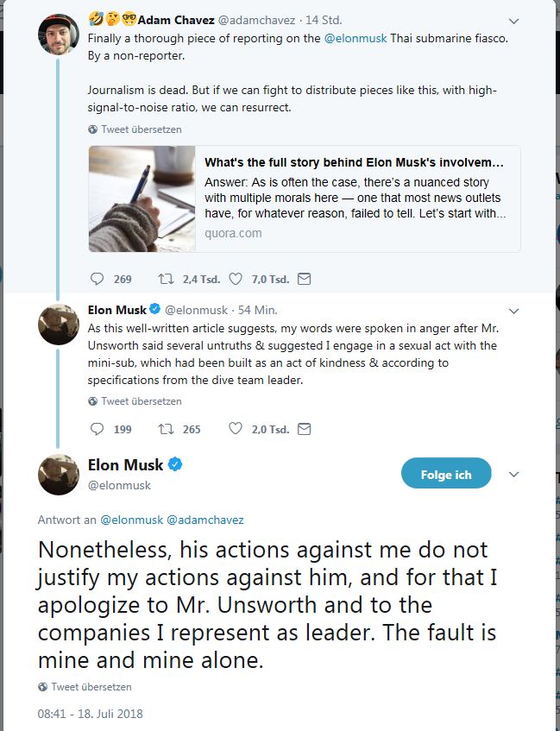Click reply icon on Adam Chavez tweet
Screen dimensions: 560x731
coord(97,279)
